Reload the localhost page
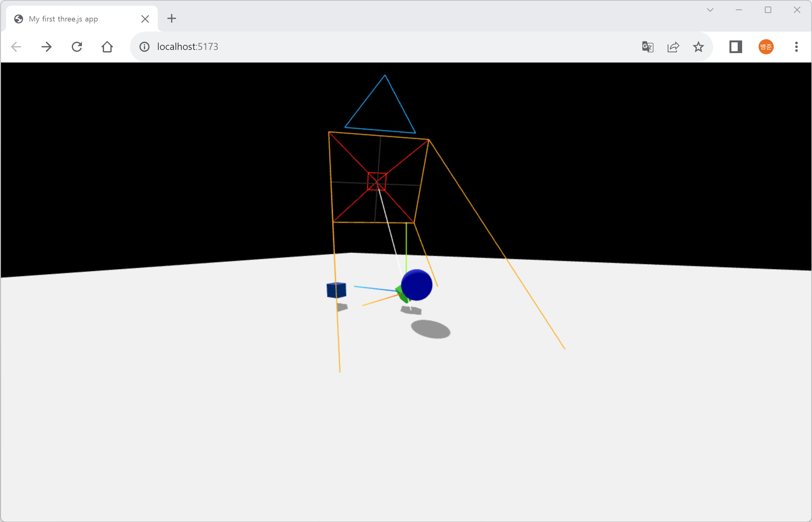 (x=77, y=47)
